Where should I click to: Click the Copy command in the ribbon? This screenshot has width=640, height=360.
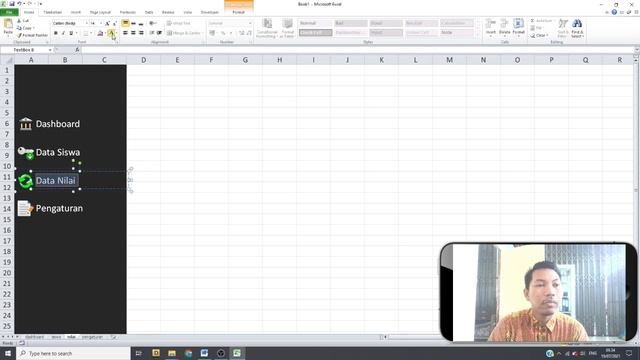pyautogui.click(x=25, y=28)
